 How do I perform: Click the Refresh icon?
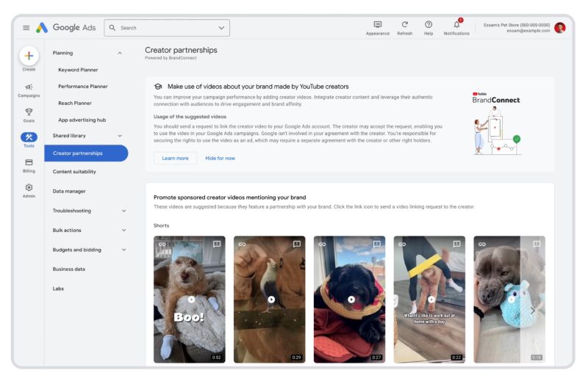point(405,25)
